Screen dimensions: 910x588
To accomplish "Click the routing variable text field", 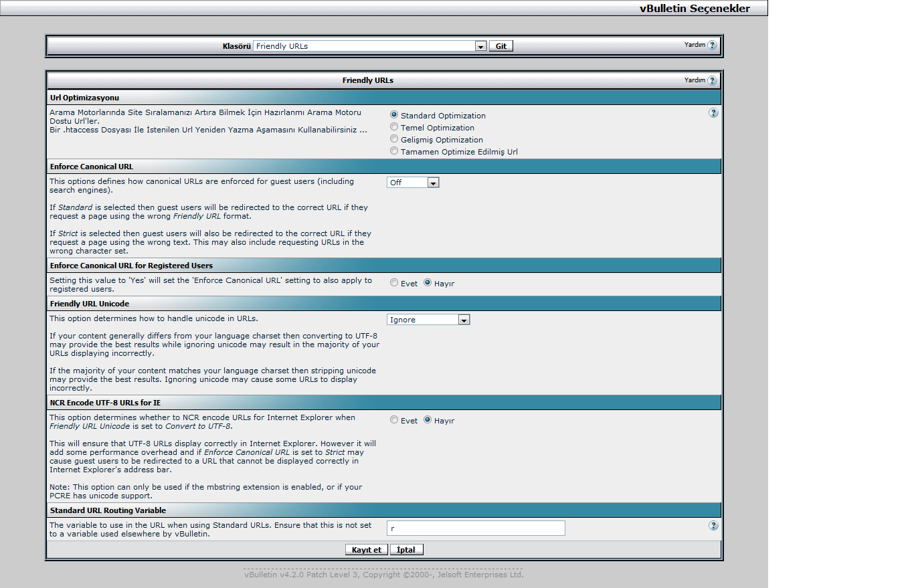I will (x=476, y=528).
